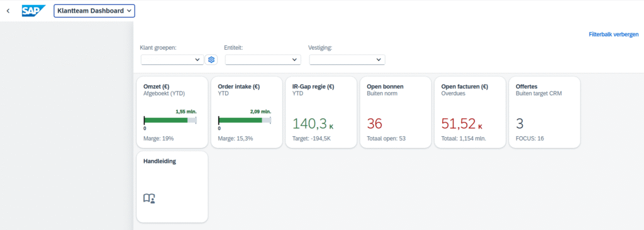
Task: Click the Filterbalk verbergen link
Action: [x=614, y=35]
